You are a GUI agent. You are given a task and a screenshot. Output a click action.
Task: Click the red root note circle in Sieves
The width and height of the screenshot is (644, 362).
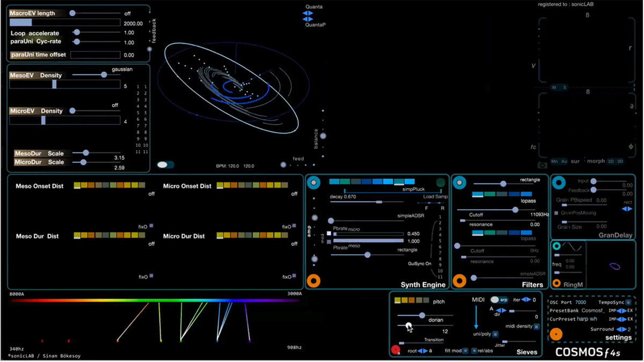point(396,350)
